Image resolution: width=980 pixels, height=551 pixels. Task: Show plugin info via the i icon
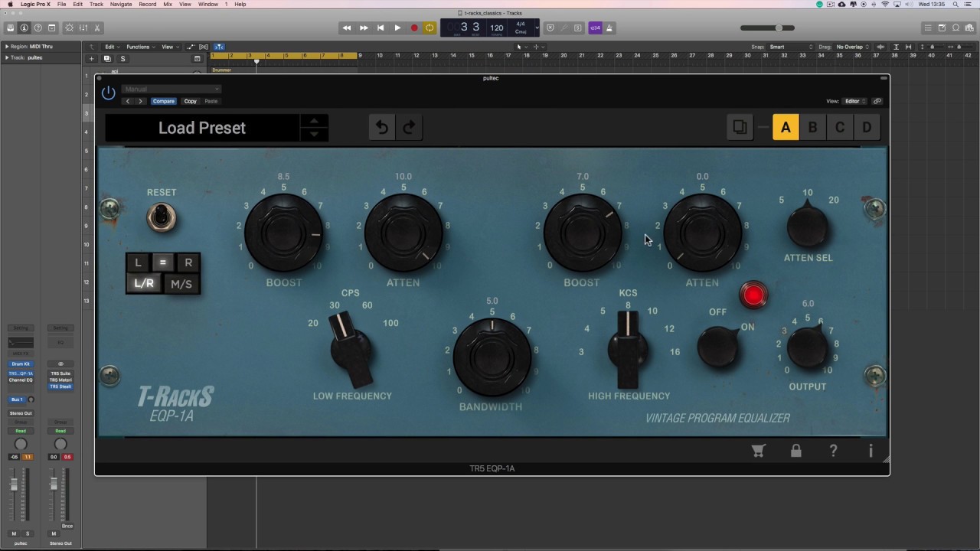pyautogui.click(x=871, y=451)
